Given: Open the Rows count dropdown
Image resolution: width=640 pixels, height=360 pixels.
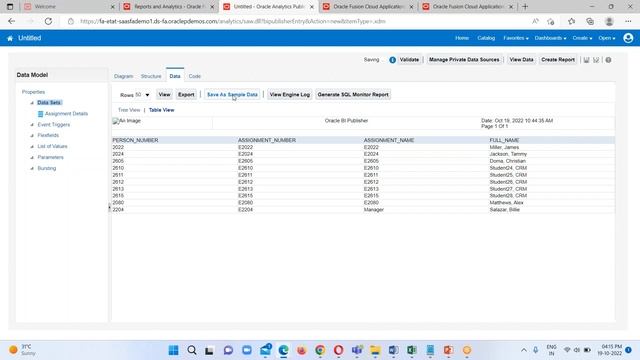Looking at the screenshot, I should (x=147, y=95).
